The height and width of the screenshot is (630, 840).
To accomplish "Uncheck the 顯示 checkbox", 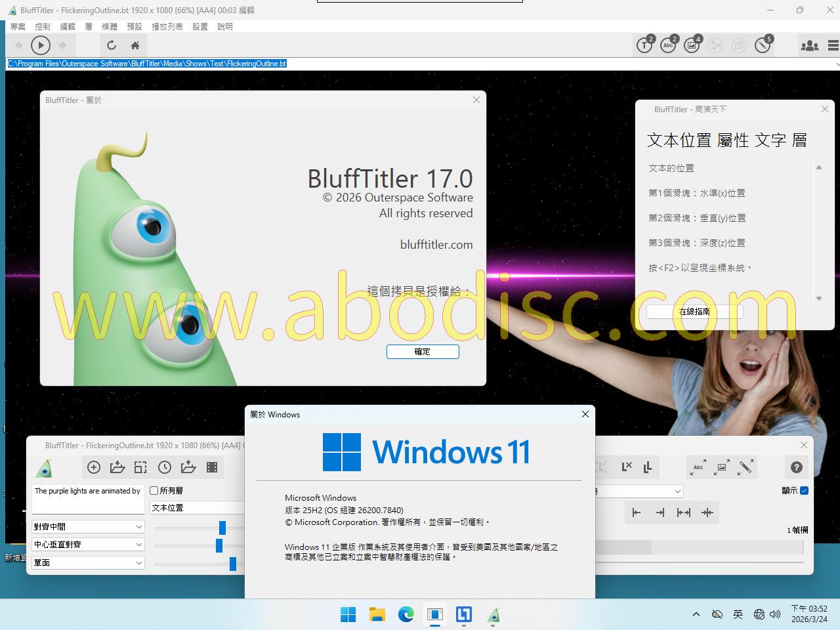I will click(x=805, y=490).
